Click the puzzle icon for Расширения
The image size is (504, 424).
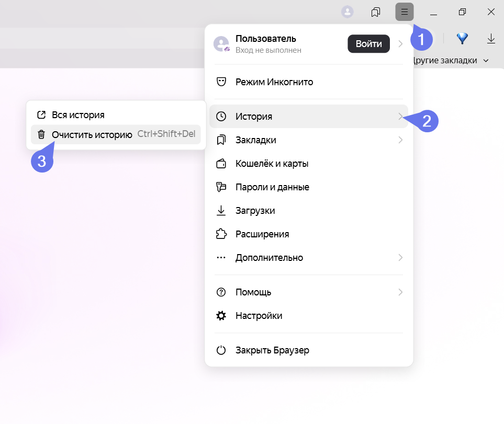[221, 234]
